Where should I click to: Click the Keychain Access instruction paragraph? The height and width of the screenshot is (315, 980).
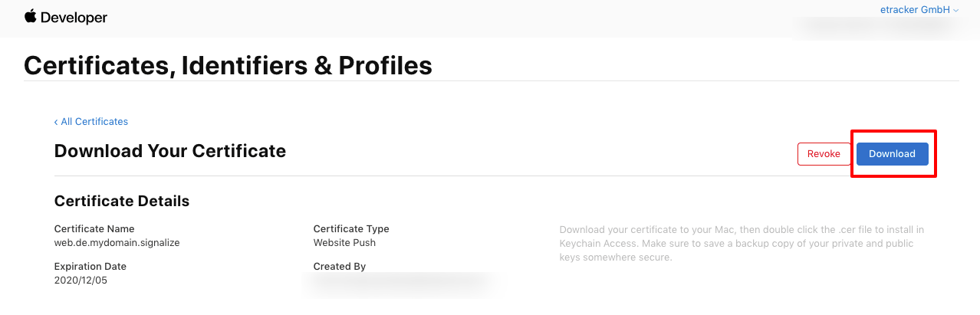point(742,244)
